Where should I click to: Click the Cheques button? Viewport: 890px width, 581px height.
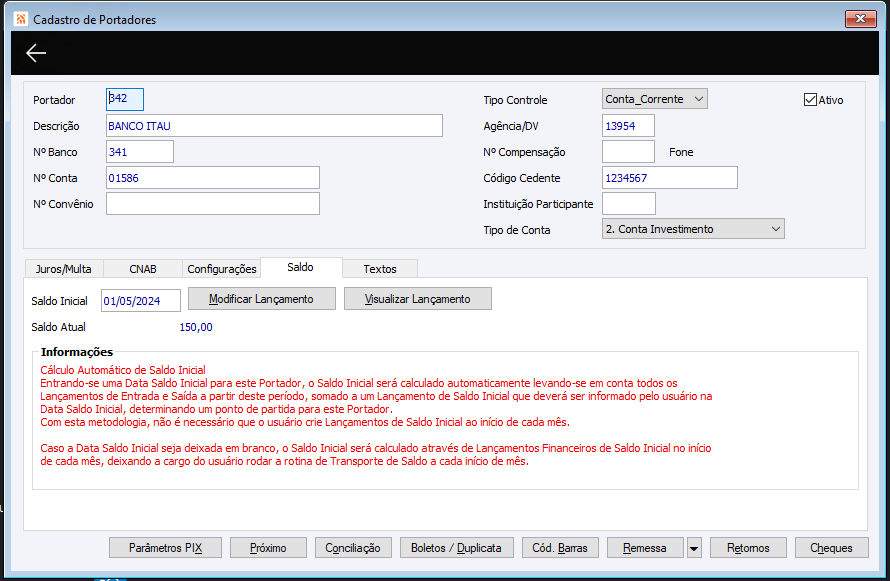832,548
